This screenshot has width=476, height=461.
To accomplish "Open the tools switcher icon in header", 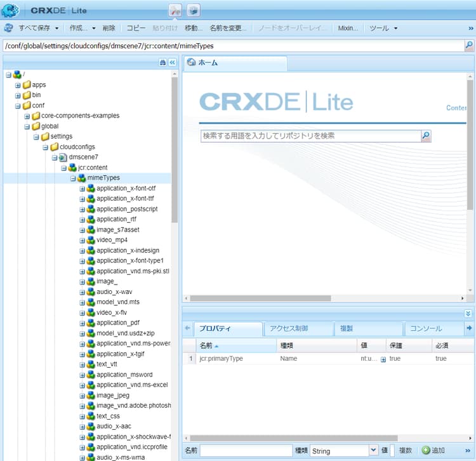I will [175, 11].
